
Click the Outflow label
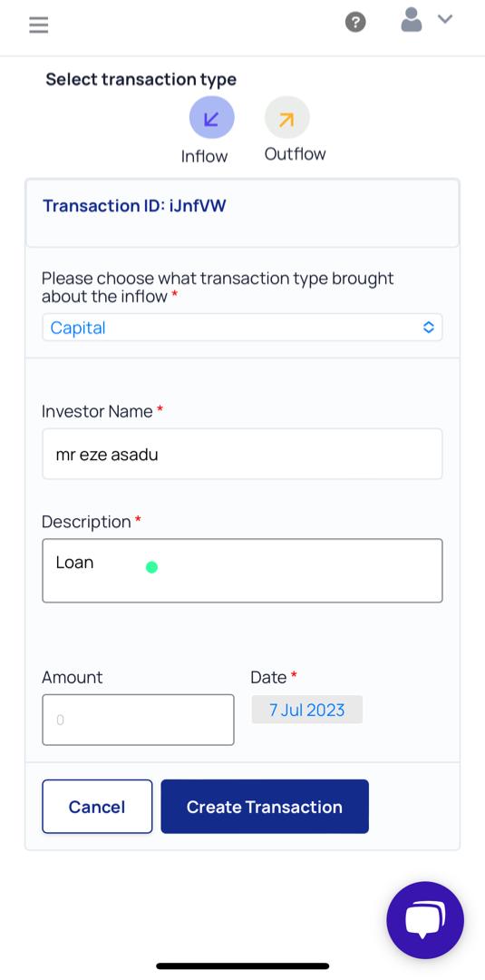(x=295, y=154)
